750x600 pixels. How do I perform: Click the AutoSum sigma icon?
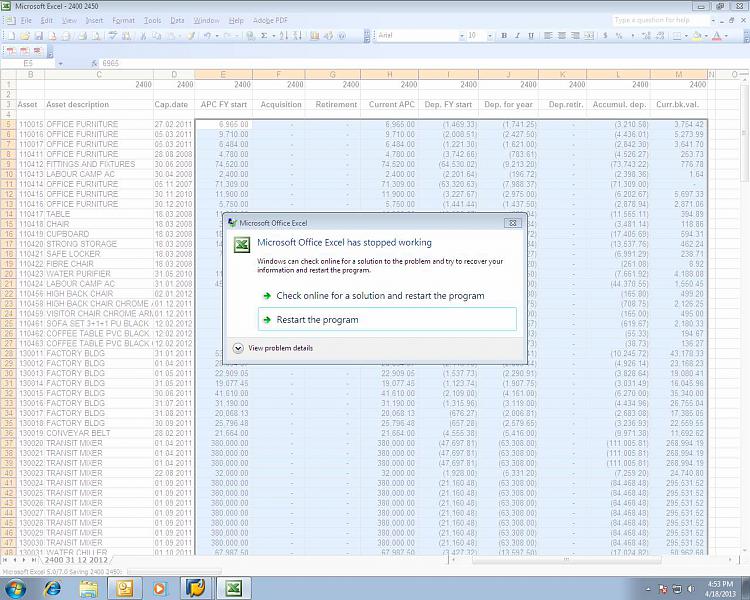[x=264, y=36]
